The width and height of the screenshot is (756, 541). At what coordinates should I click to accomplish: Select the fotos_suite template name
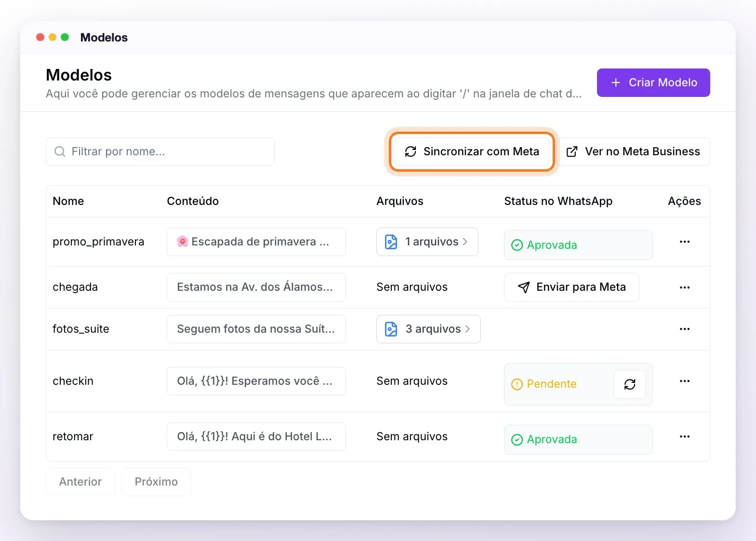click(81, 329)
